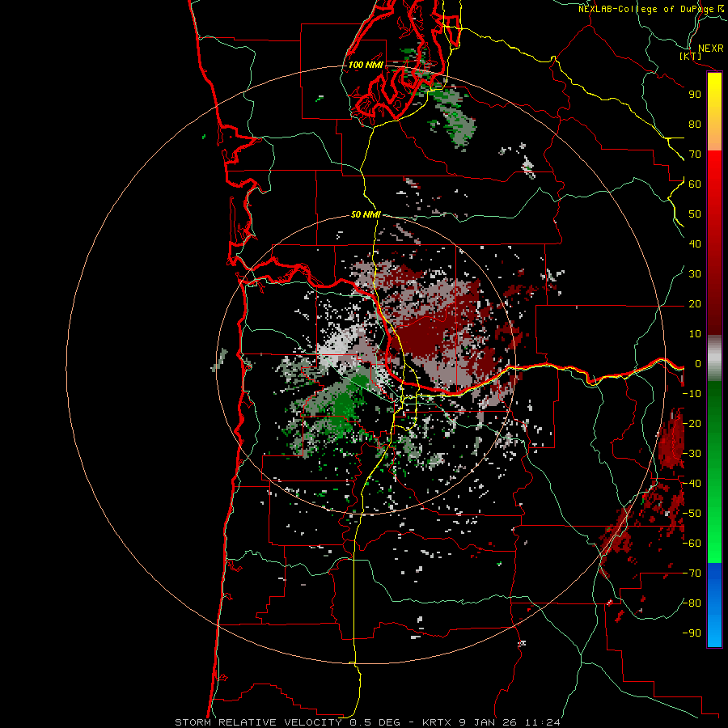Click the "9 JAN 26" date text
728x728 pixels.
(489, 722)
